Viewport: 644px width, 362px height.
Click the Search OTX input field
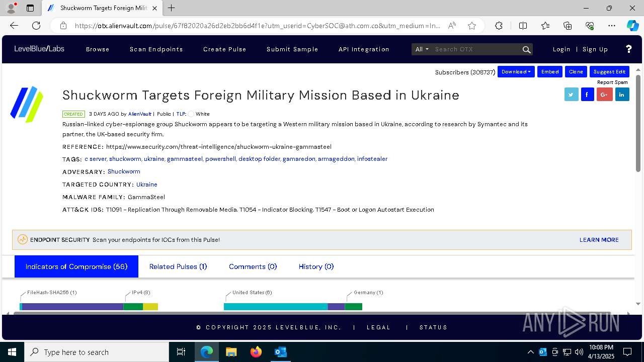click(x=476, y=49)
